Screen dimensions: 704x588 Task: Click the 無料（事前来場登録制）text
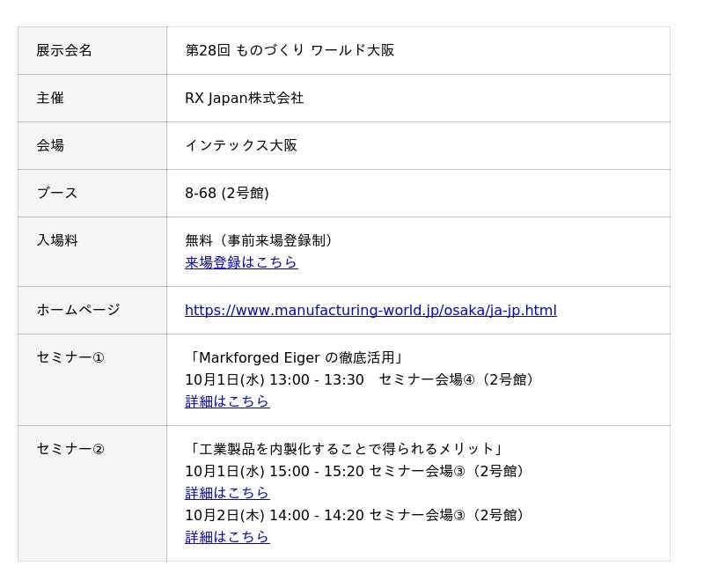[261, 240]
